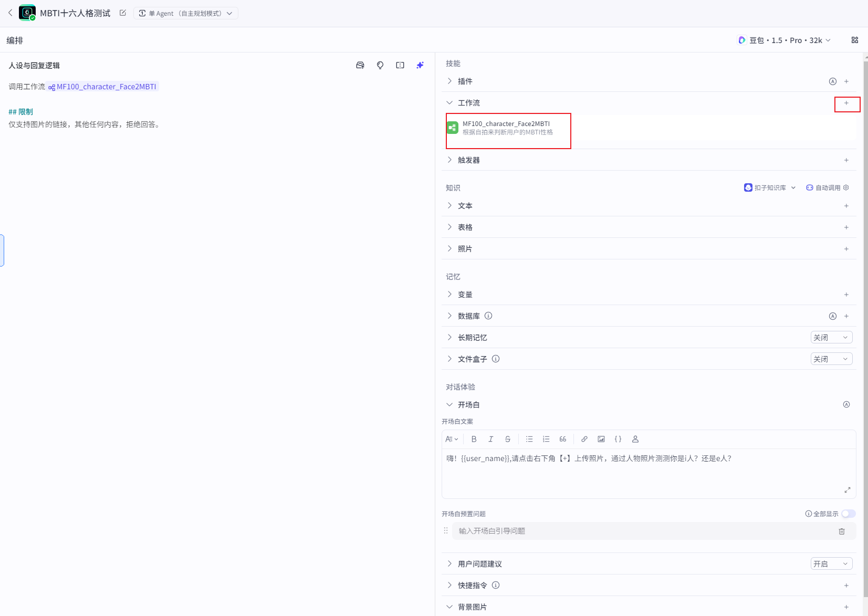Click the drag handle of the preset question row
This screenshot has width=868, height=616.
(x=446, y=531)
